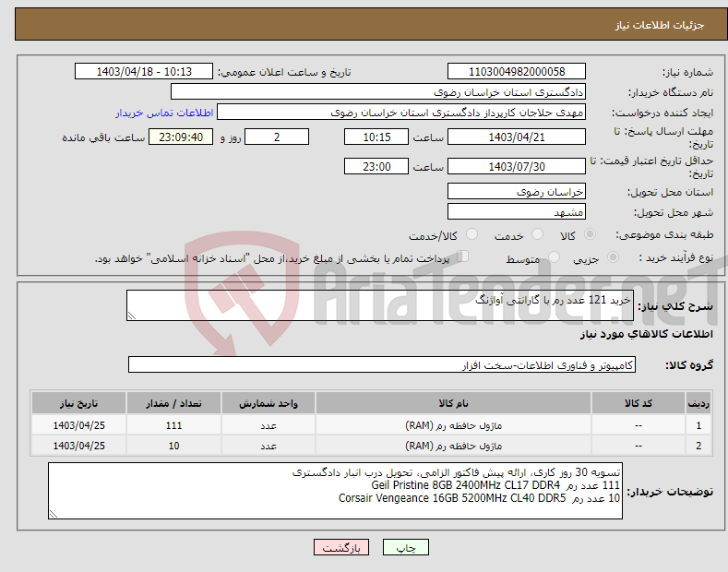Click the response deadline time 10:15
The image size is (728, 572).
[x=376, y=137]
